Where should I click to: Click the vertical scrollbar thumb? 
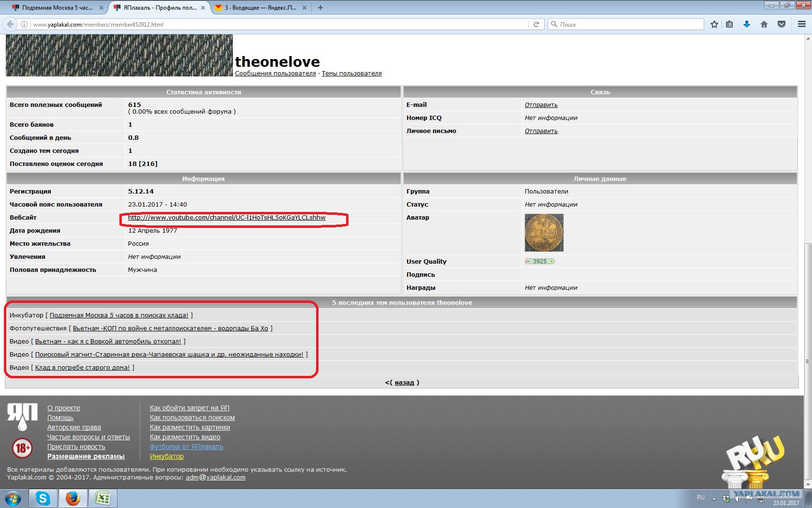tap(808, 361)
